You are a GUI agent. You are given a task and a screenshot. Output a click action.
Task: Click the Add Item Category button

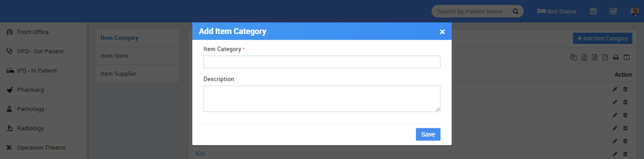(602, 38)
